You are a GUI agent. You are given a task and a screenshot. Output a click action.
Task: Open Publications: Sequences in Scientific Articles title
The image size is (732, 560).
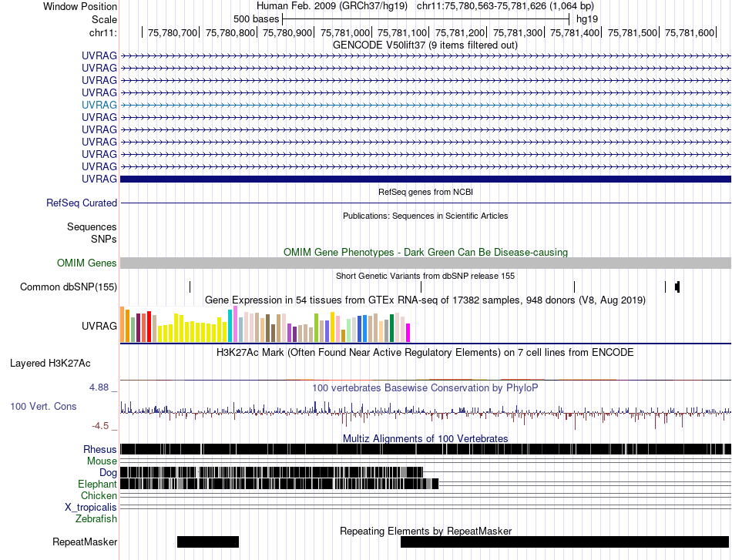click(425, 216)
